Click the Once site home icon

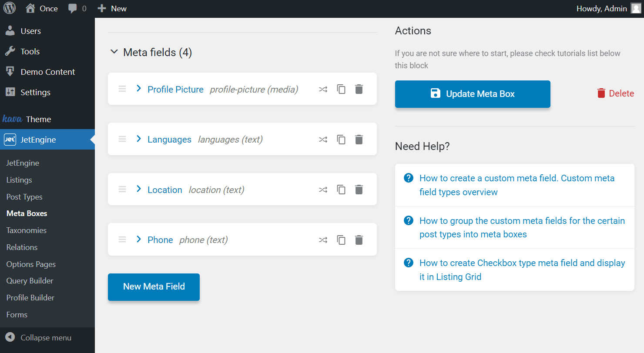30,8
